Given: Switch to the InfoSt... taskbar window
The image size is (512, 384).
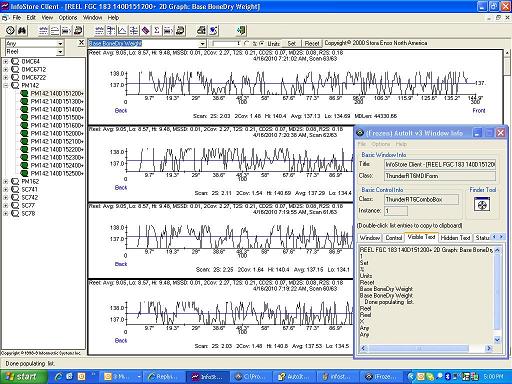Looking at the screenshot, I should (208, 377).
